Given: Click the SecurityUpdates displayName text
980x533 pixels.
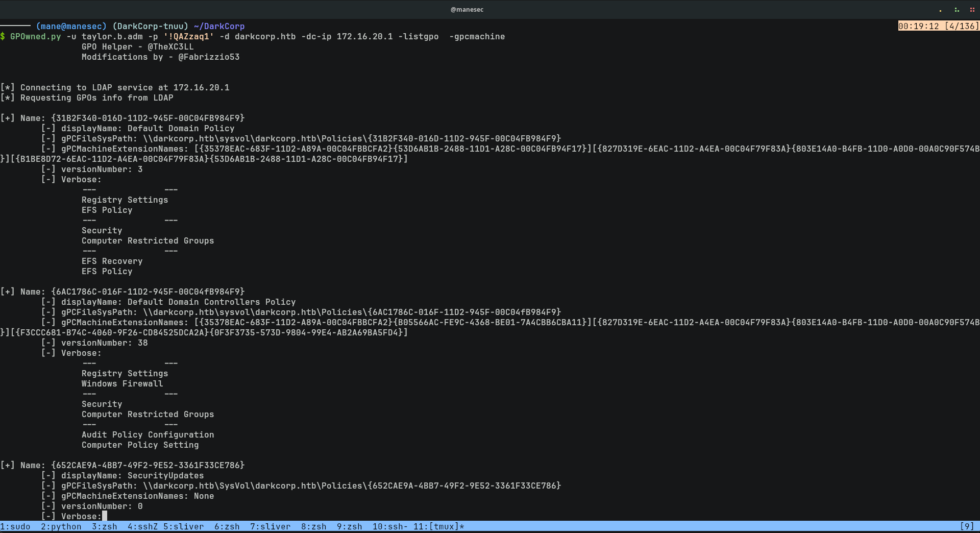Looking at the screenshot, I should tap(165, 476).
